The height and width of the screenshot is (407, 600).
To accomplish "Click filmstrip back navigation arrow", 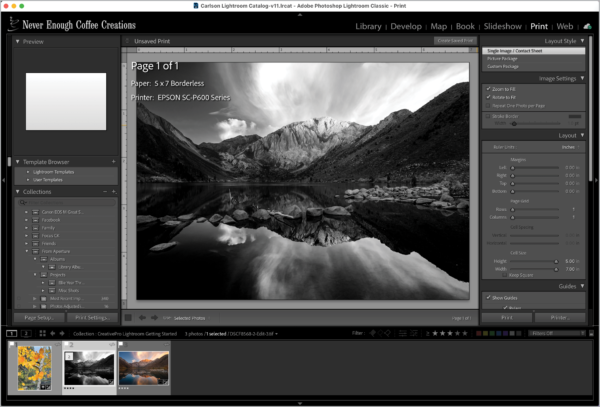I will (52, 334).
